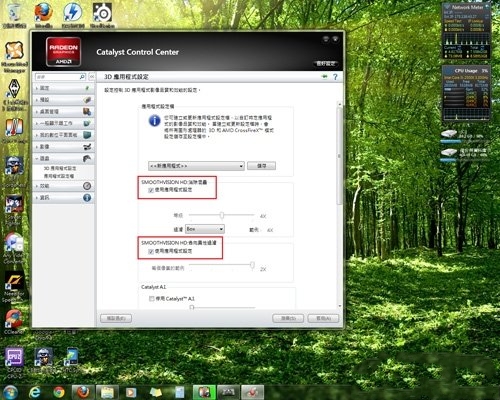Screen dimensions: 500x400
Task: Select 3D Application Settings under Gaming
Action: pos(60,168)
